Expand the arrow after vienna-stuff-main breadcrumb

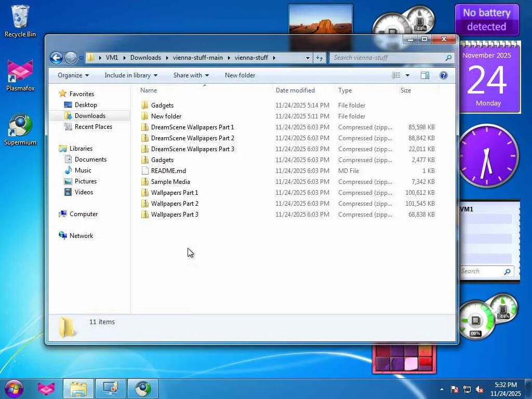tap(229, 58)
